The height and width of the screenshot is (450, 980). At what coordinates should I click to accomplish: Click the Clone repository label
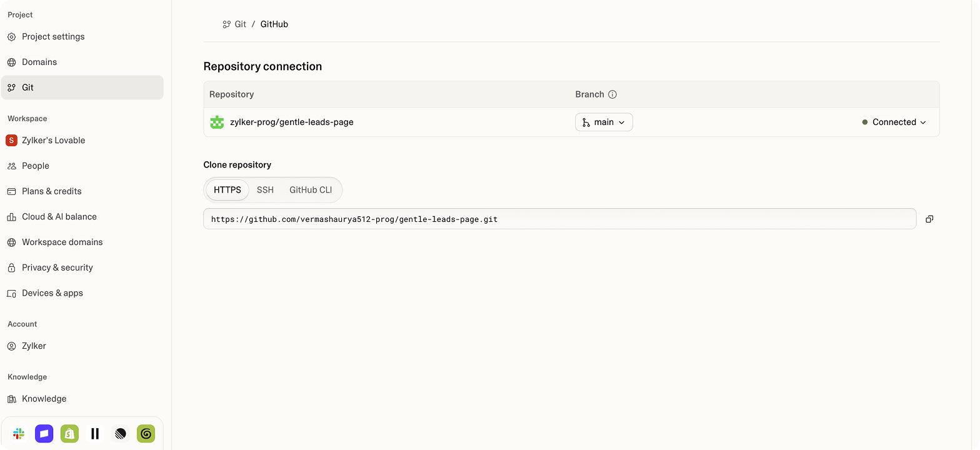237,165
